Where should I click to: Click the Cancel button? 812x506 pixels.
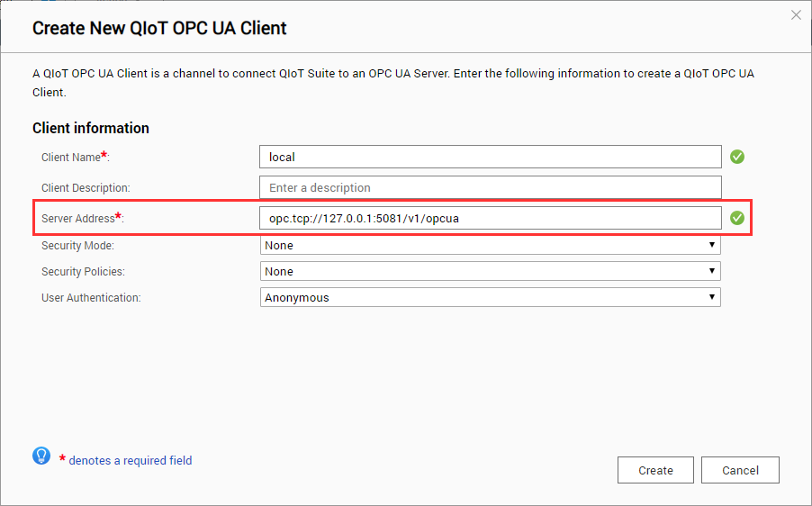[x=740, y=470]
